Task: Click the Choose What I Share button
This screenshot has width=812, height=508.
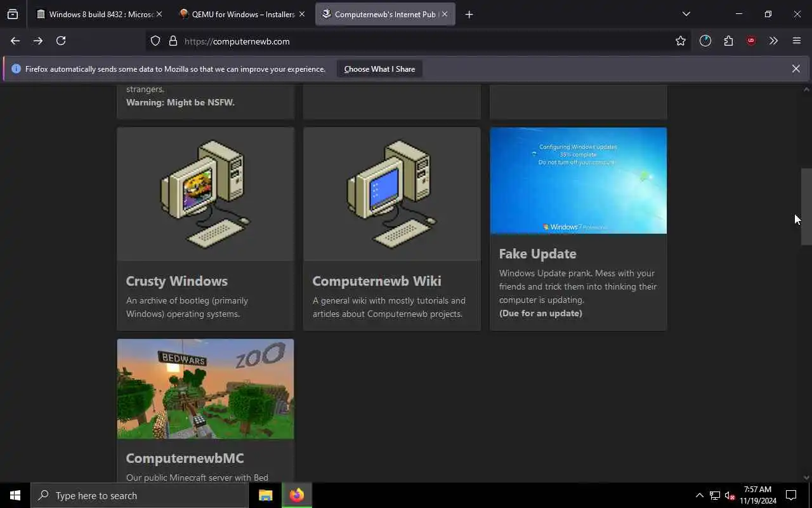Action: (379, 69)
